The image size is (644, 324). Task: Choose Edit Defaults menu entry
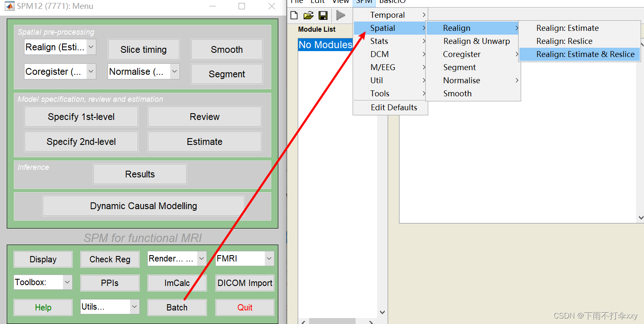(390, 107)
